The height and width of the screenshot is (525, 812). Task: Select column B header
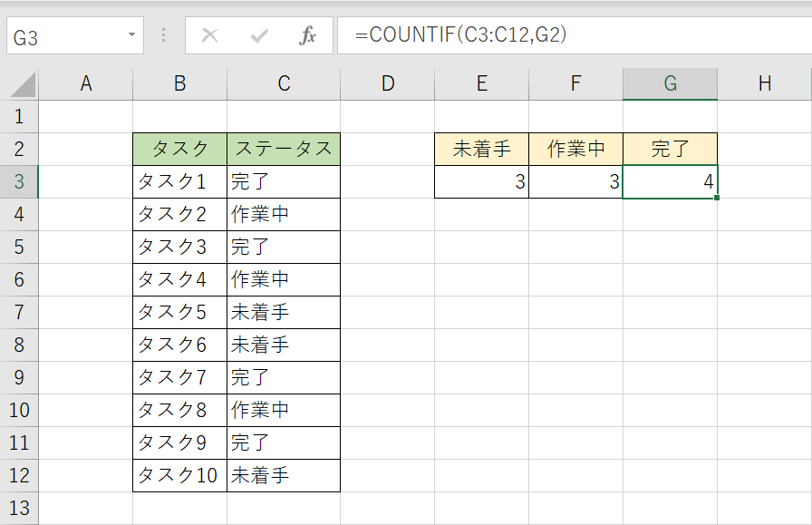(179, 84)
